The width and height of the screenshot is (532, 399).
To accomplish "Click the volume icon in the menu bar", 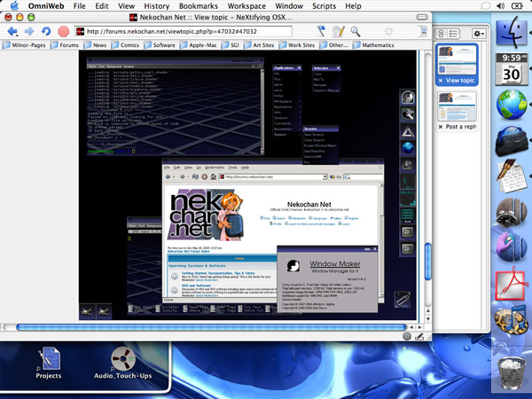I will (x=500, y=6).
